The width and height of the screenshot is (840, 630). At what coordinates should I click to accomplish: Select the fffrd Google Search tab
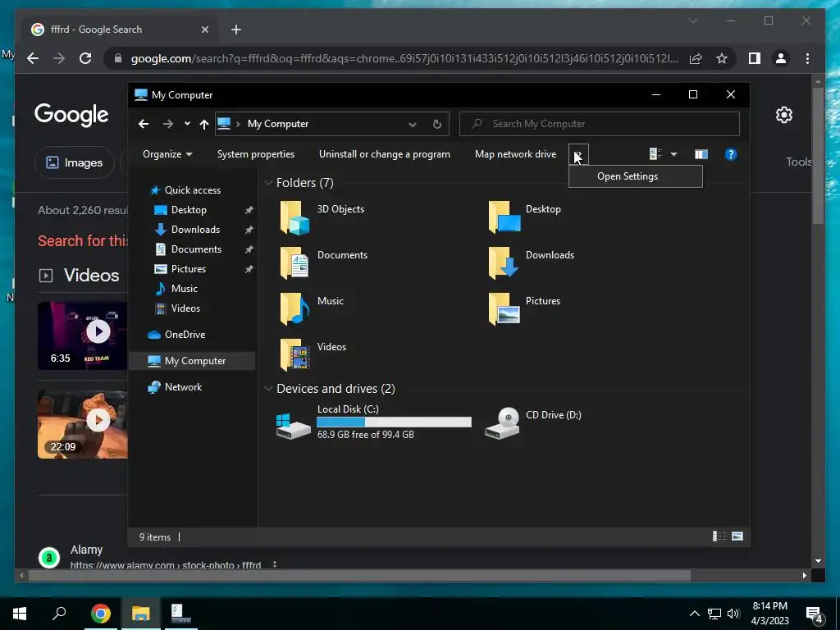point(120,30)
